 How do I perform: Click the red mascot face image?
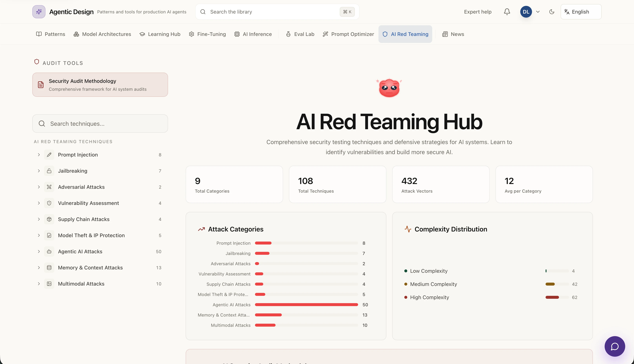coord(389,88)
